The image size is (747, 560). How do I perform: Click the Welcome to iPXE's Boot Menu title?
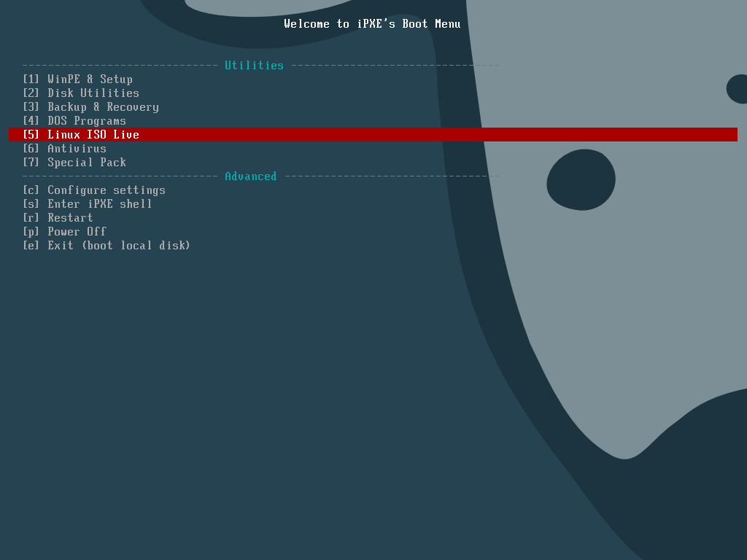tap(372, 24)
